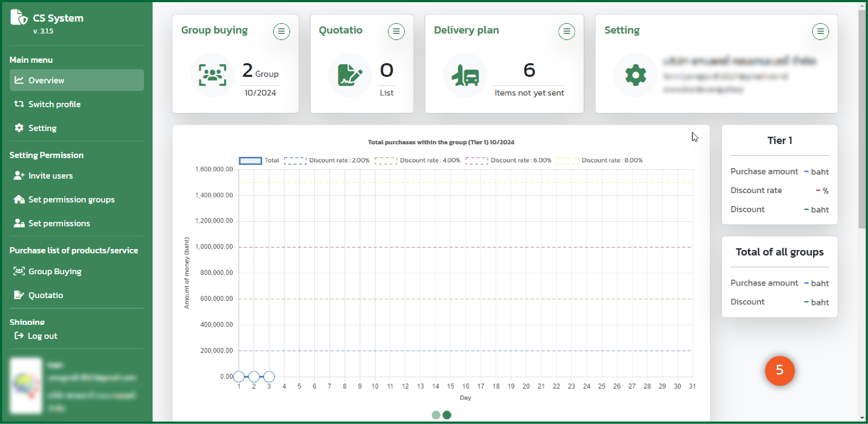Click Invite users in sidebar

pyautogui.click(x=50, y=176)
